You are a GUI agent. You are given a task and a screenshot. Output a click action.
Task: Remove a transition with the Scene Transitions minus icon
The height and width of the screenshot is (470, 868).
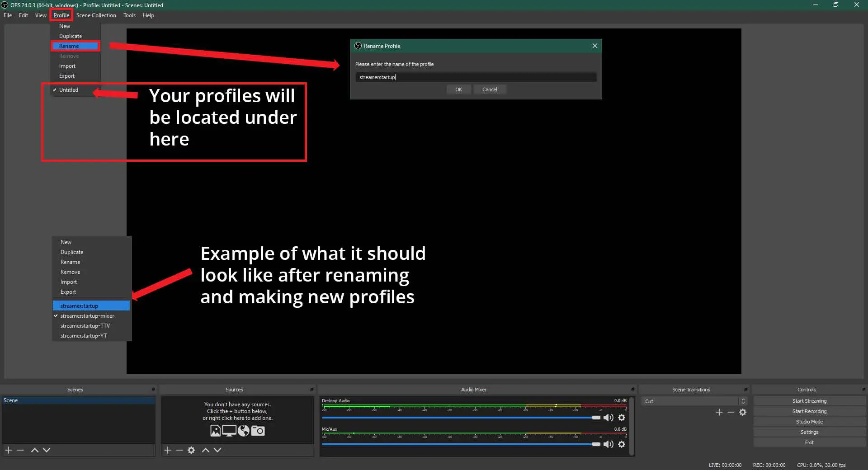pyautogui.click(x=731, y=412)
